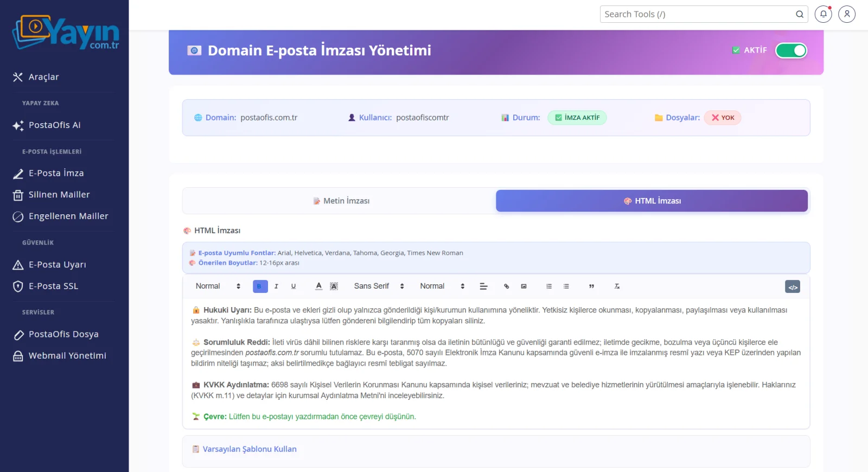Open the text alignment dropdown

[x=484, y=286]
